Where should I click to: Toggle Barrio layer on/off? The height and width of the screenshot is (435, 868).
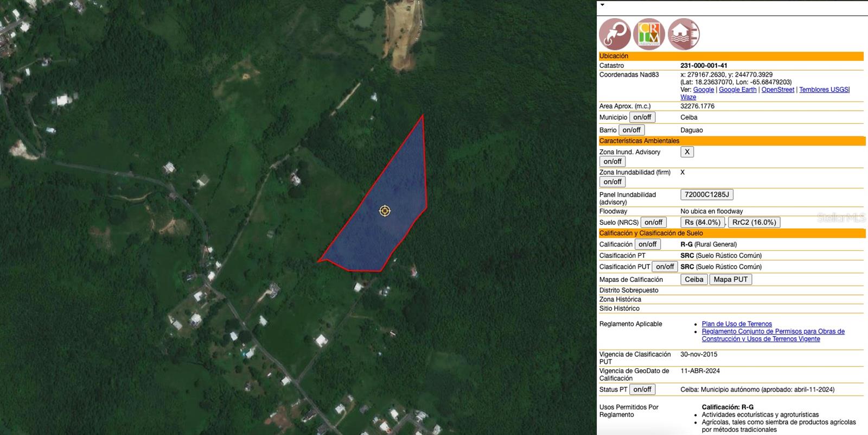[x=631, y=130]
